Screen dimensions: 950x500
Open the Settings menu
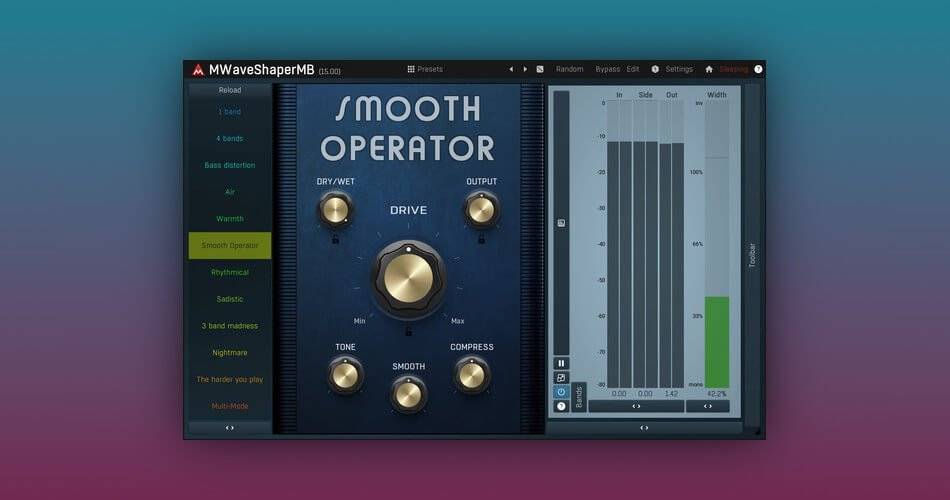(x=679, y=69)
